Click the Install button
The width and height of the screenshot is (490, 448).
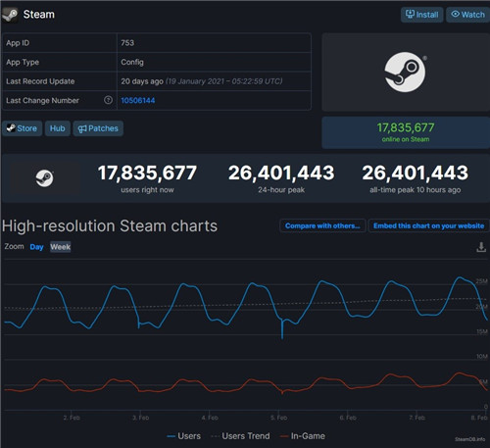point(421,15)
